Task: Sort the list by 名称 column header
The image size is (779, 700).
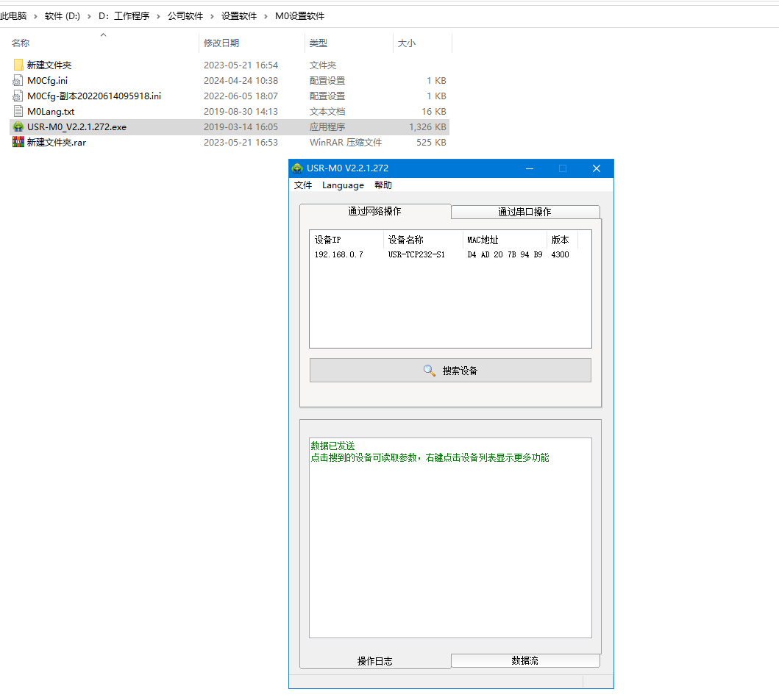Action: click(x=21, y=43)
